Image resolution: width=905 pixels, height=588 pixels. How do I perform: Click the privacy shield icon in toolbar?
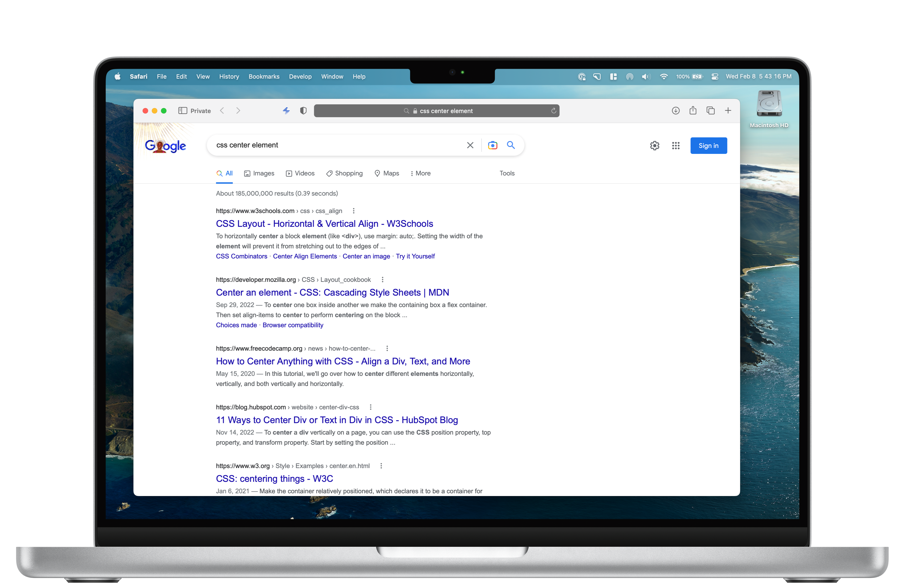coord(303,111)
